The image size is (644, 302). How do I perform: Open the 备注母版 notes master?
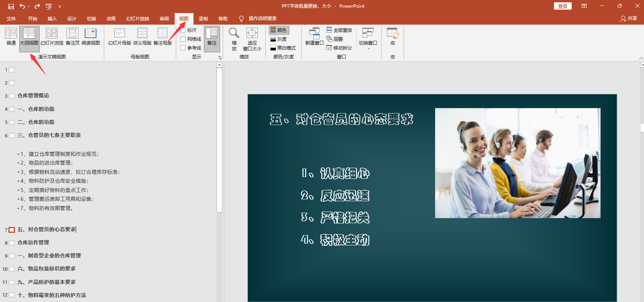(x=163, y=37)
